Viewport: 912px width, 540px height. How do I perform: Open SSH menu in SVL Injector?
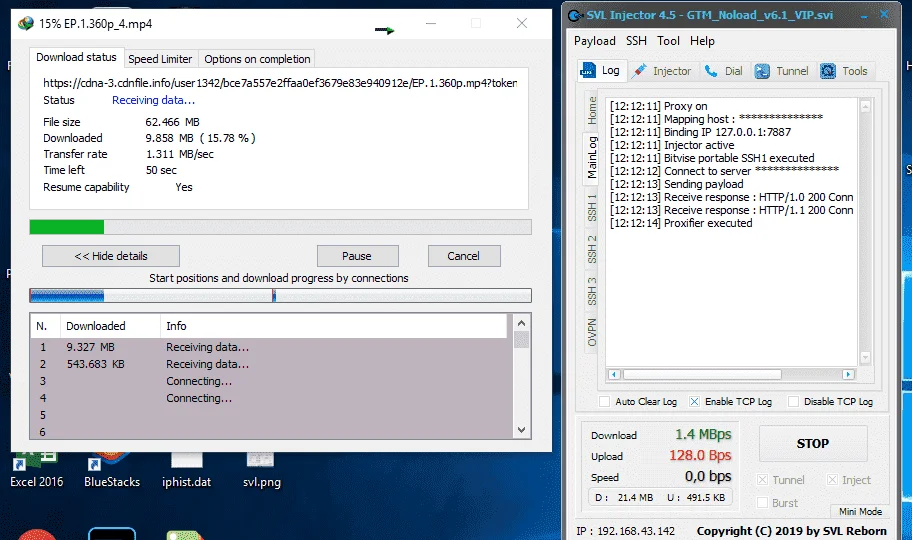pos(636,41)
